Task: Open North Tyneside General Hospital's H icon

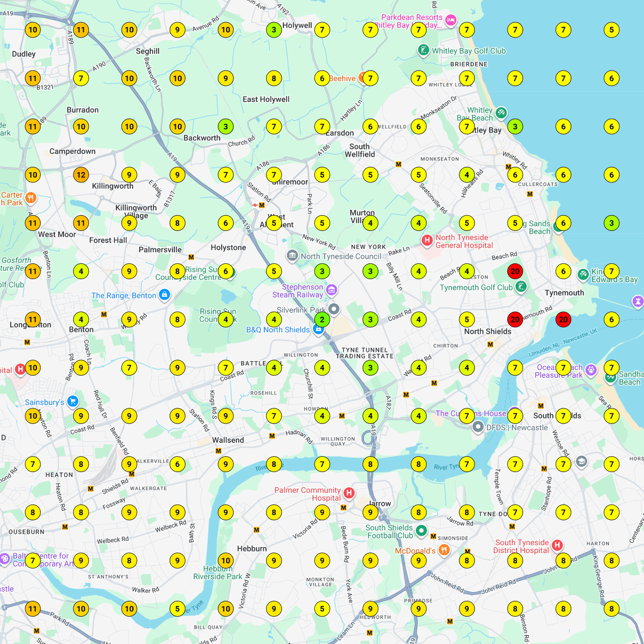Action: (427, 241)
